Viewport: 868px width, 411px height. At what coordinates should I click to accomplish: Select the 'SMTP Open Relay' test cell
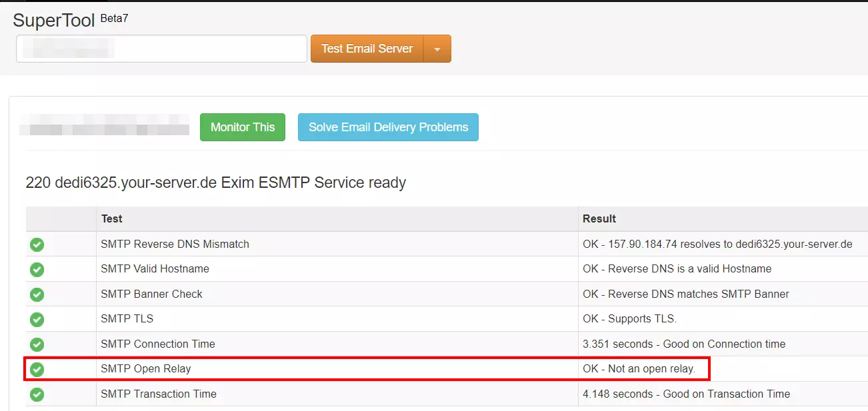point(337,369)
